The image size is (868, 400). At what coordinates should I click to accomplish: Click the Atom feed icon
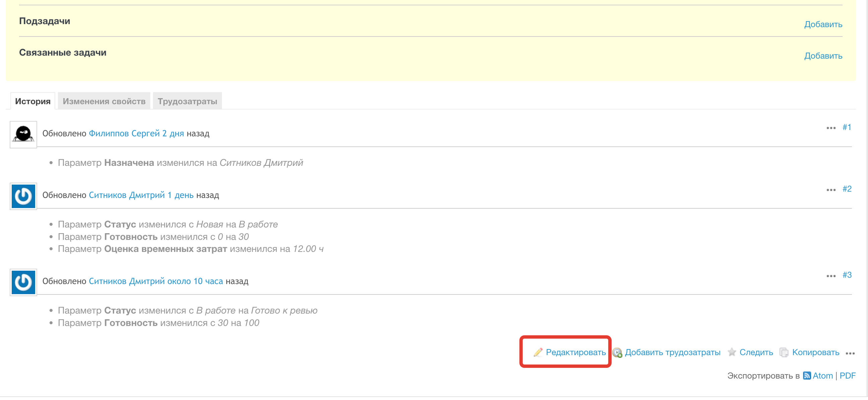807,376
